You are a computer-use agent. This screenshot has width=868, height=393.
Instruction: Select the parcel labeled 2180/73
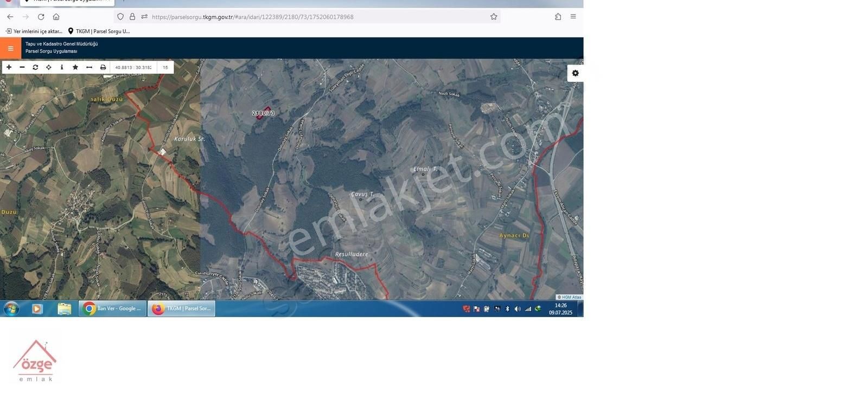pyautogui.click(x=263, y=113)
